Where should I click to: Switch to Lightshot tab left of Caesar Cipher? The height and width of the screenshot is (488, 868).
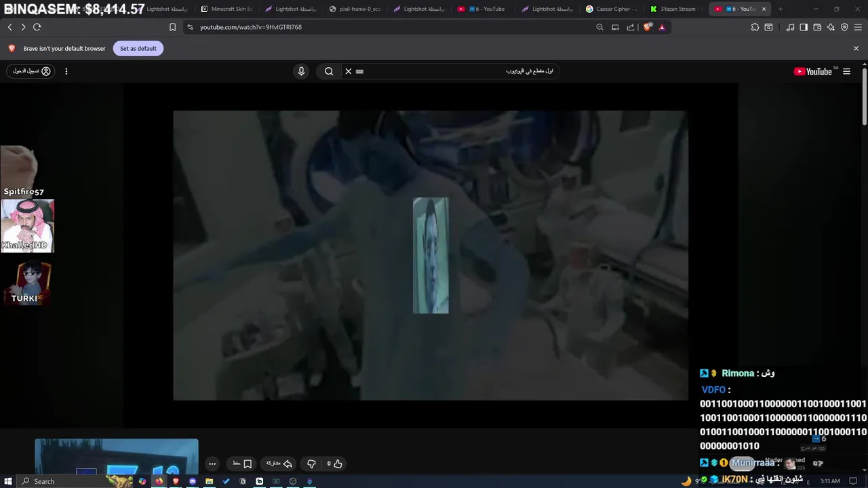[x=548, y=9]
